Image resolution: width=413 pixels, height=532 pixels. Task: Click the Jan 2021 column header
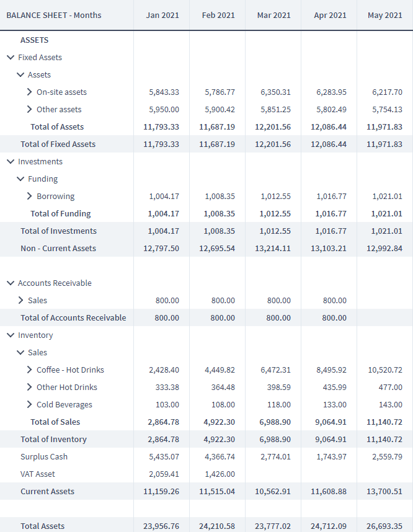[162, 16]
